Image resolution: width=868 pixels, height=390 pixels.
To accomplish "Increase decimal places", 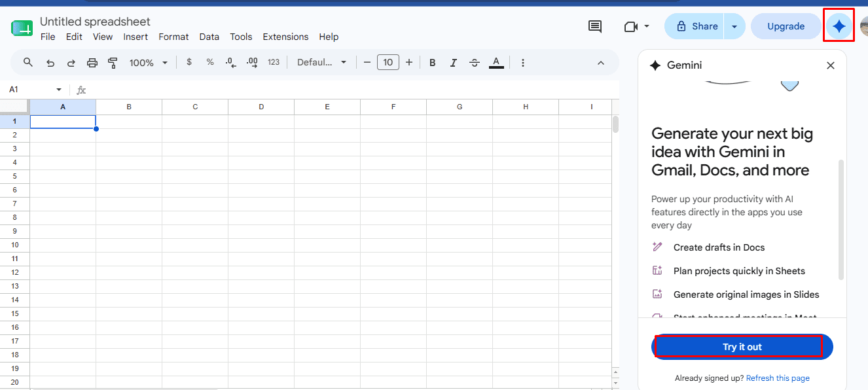I will [x=252, y=62].
